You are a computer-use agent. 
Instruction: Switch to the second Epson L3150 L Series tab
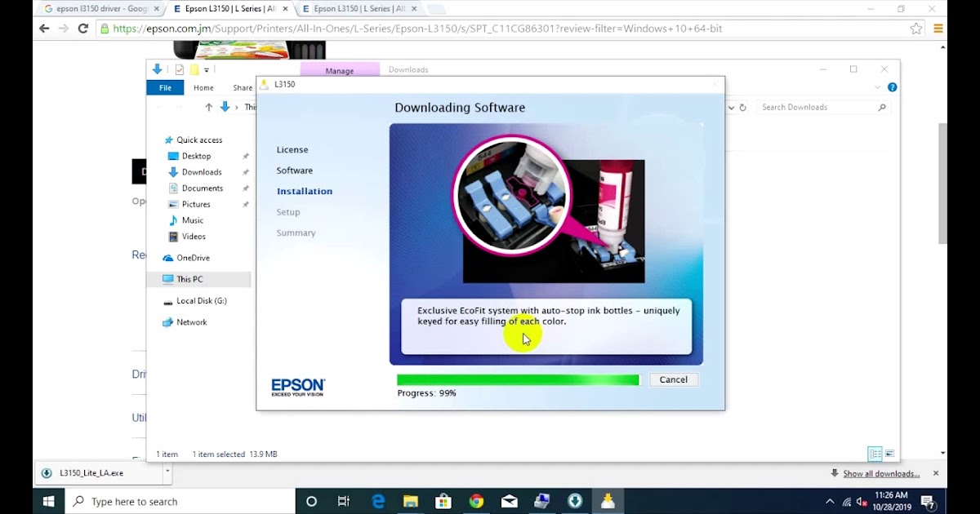tap(359, 9)
